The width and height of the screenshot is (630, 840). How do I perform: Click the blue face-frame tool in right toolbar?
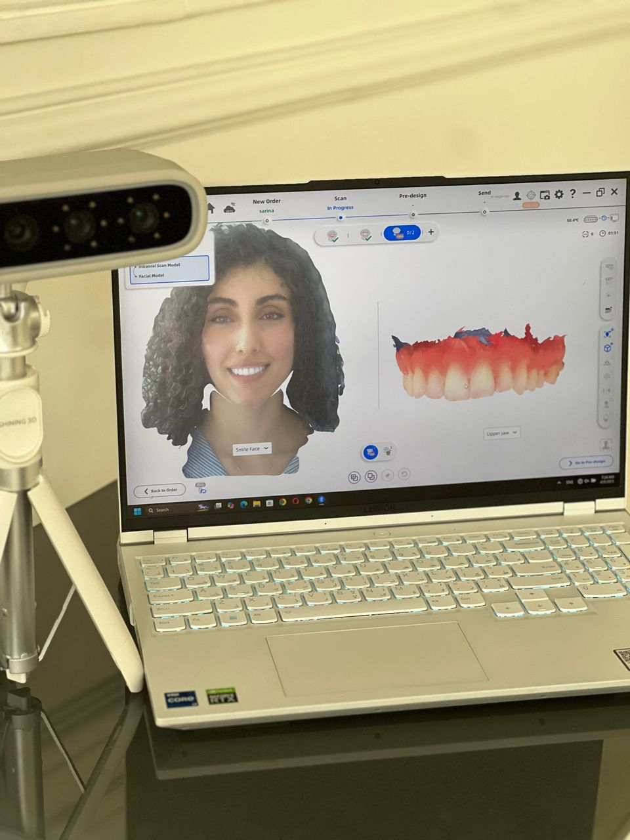coord(608,334)
